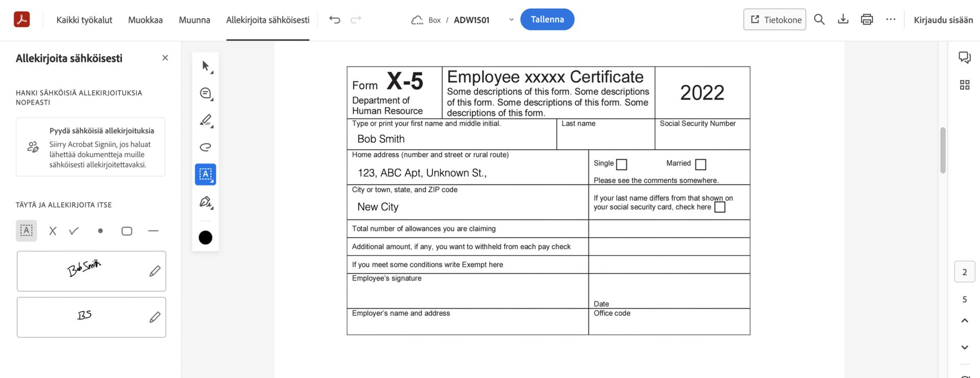980x378 pixels.
Task: Open the black color picker swatch
Action: point(206,238)
